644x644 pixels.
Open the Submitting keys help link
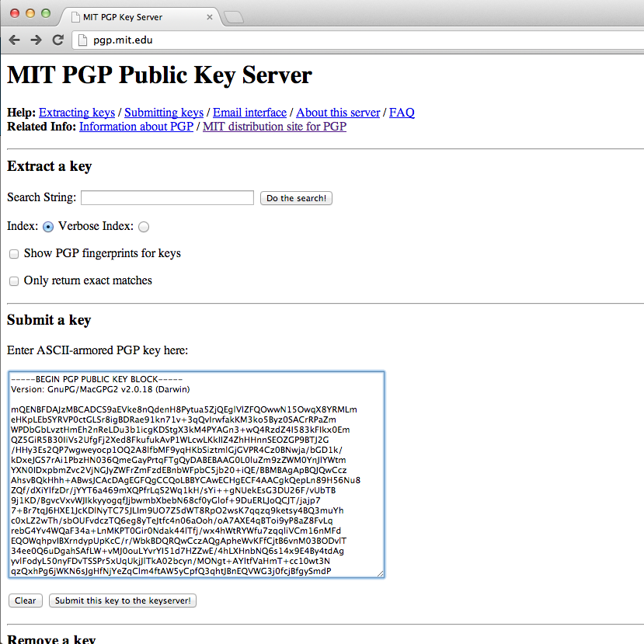click(x=164, y=113)
